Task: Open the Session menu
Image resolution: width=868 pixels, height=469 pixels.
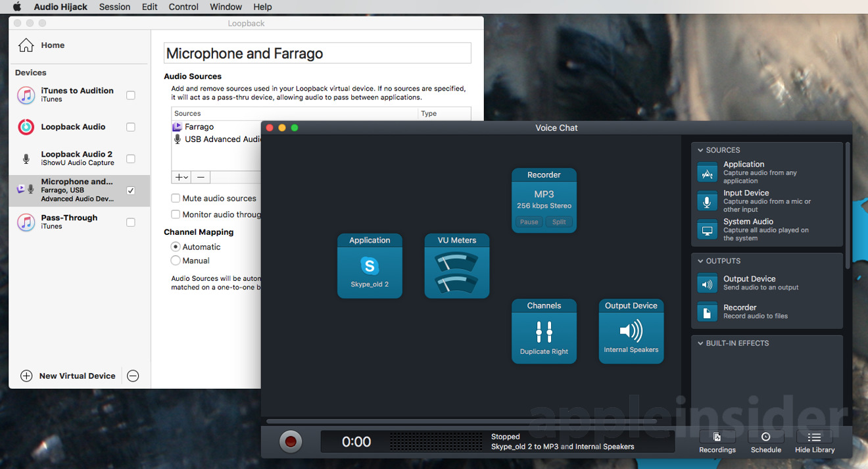Action: [x=114, y=7]
